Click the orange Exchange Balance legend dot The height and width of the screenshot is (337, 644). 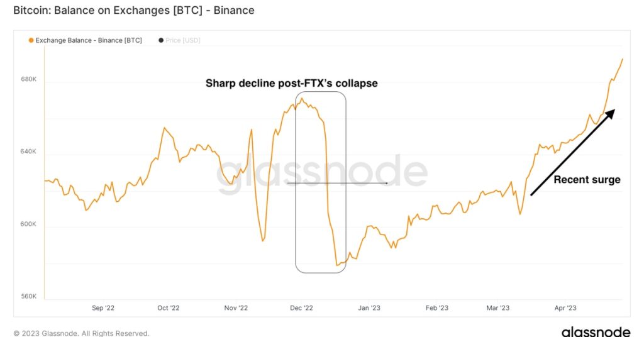[x=31, y=40]
